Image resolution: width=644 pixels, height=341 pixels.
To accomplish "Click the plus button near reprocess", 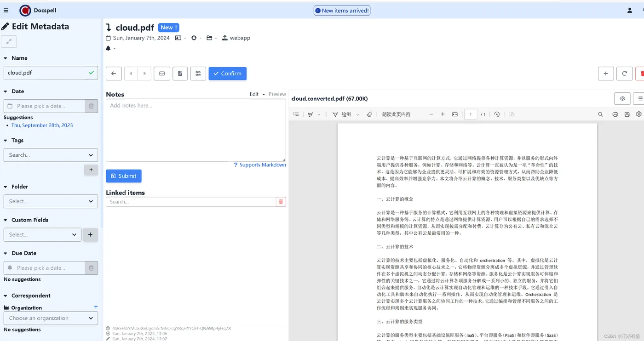I will tap(606, 74).
